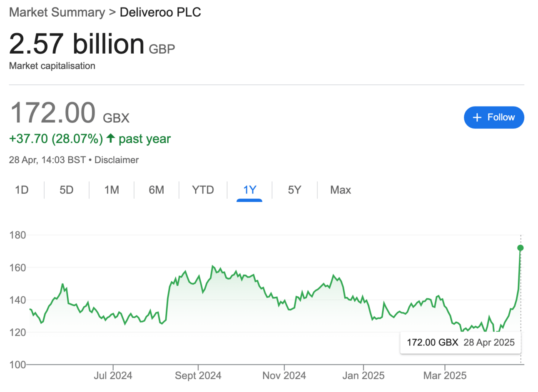Show the YTD chart range

pos(203,190)
